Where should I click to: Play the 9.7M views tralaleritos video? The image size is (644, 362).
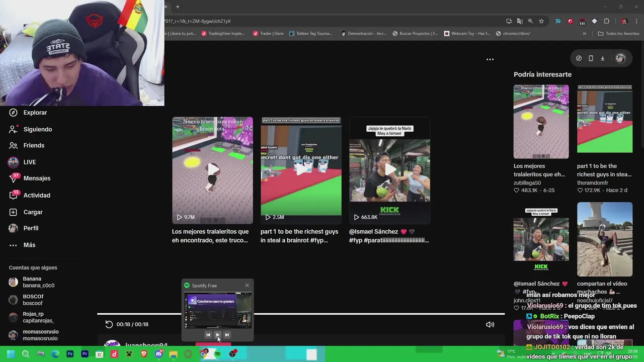point(212,170)
